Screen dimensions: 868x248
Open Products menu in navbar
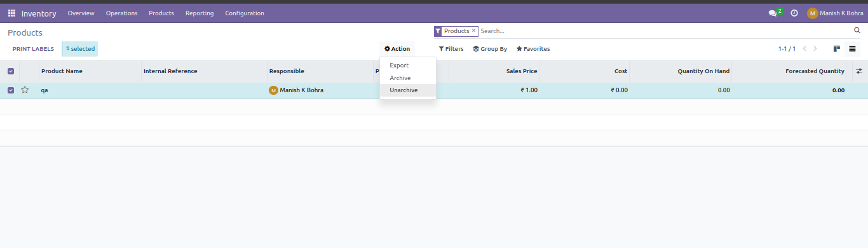point(161,13)
